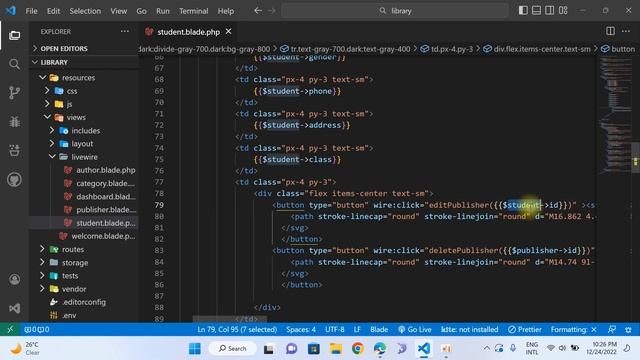Open the View menu

click(118, 11)
